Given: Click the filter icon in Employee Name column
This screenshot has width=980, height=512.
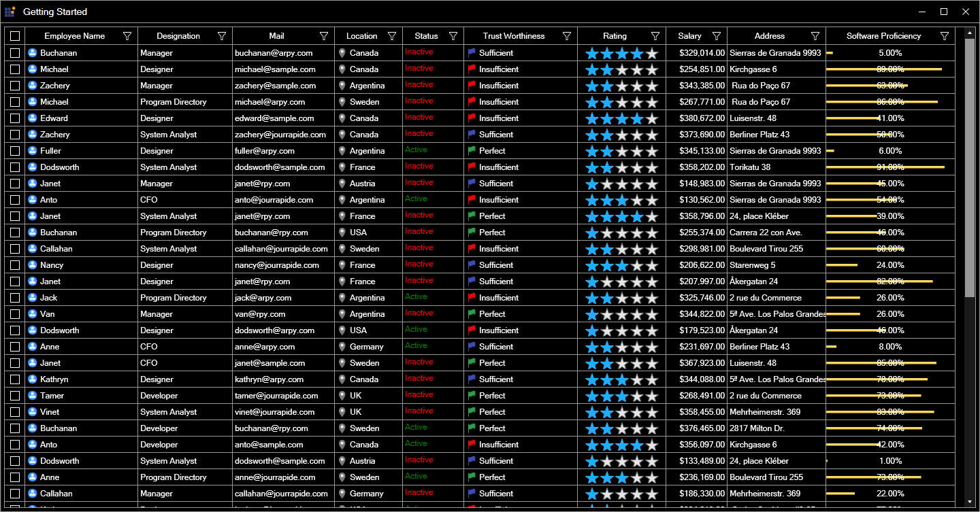Looking at the screenshot, I should [x=127, y=36].
